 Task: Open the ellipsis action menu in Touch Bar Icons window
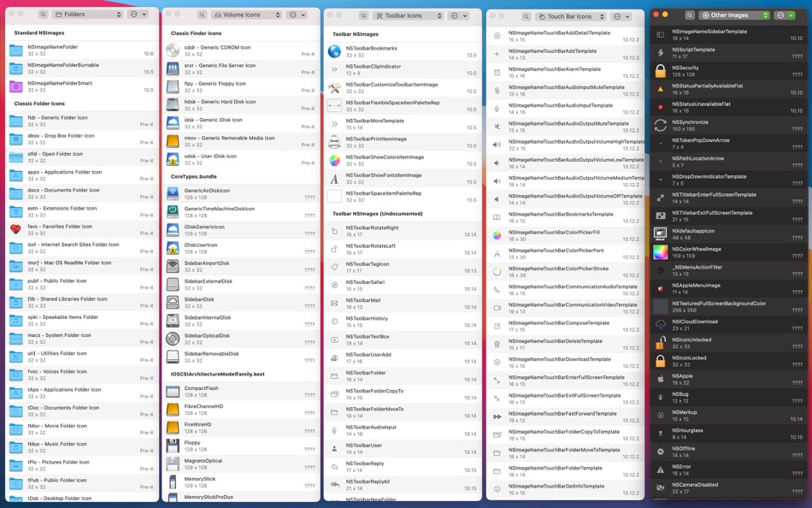[x=621, y=16]
